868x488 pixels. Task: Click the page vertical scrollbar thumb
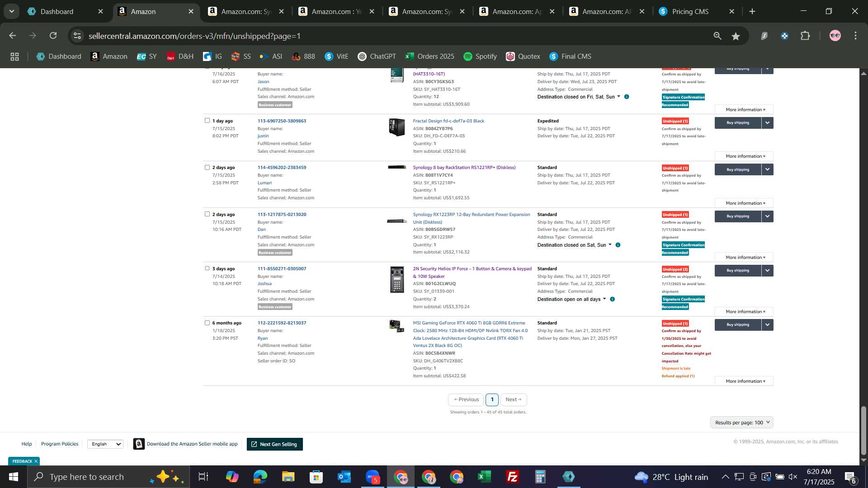863,431
